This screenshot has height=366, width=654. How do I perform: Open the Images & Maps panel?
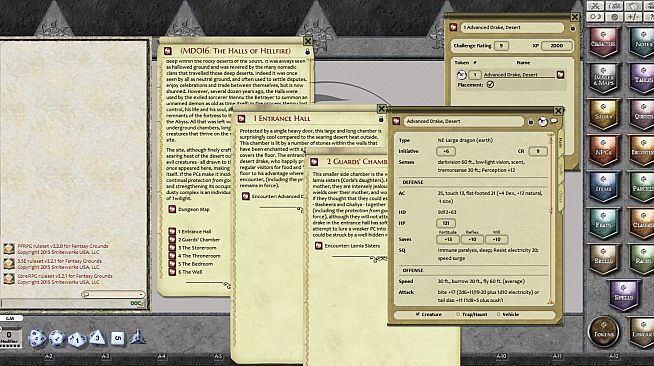click(x=603, y=78)
